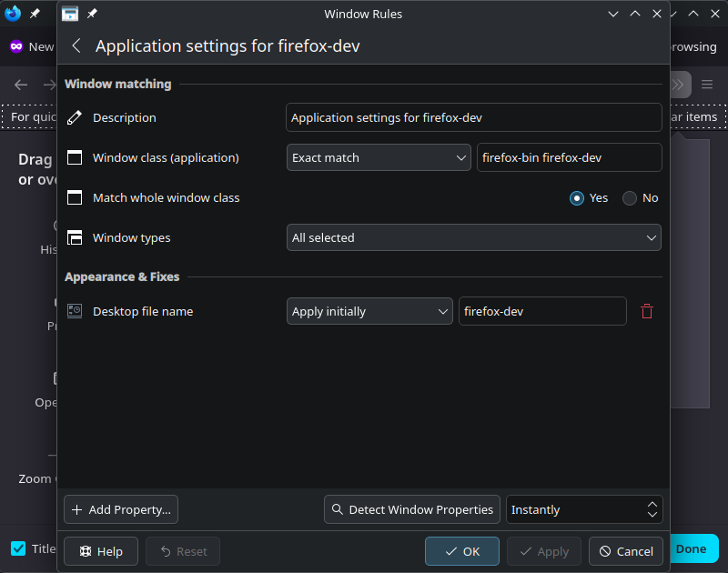Click the Window Rules app icon in titlebar
The width and height of the screenshot is (728, 573).
[70, 15]
